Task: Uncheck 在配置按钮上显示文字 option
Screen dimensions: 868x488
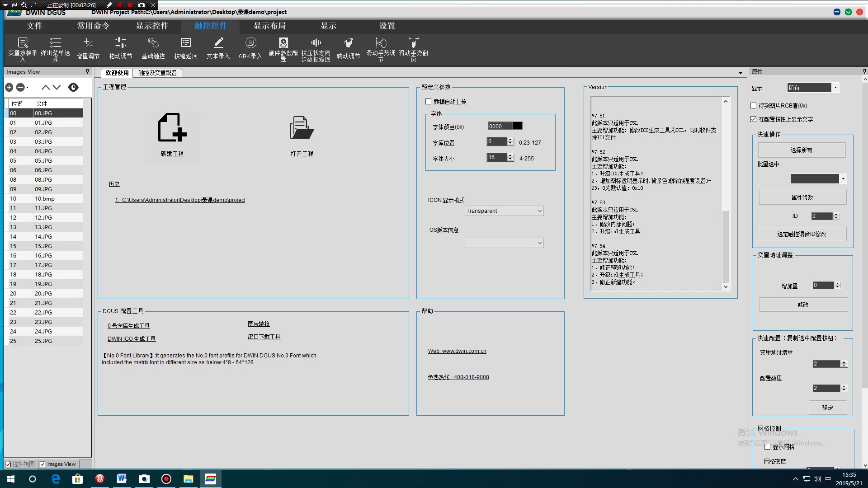Action: point(753,119)
